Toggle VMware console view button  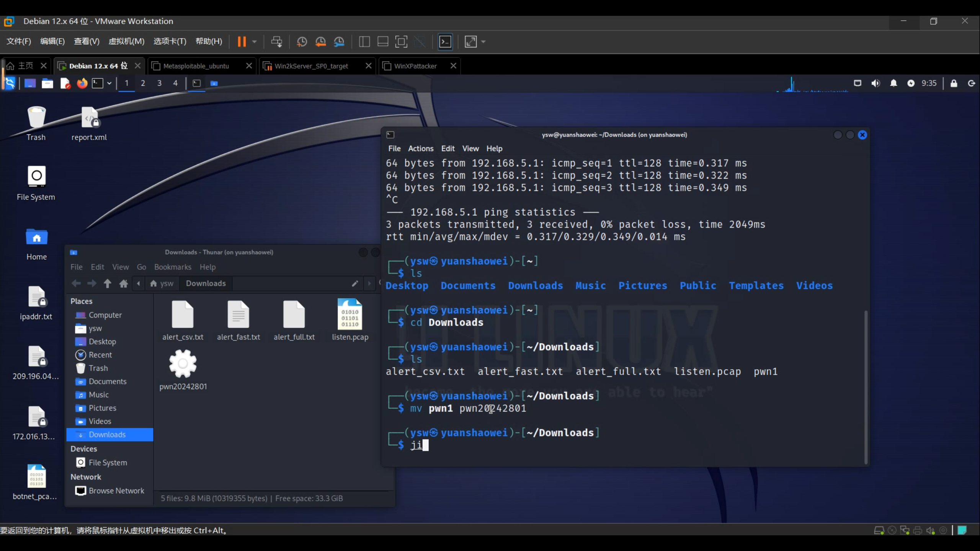[445, 41]
